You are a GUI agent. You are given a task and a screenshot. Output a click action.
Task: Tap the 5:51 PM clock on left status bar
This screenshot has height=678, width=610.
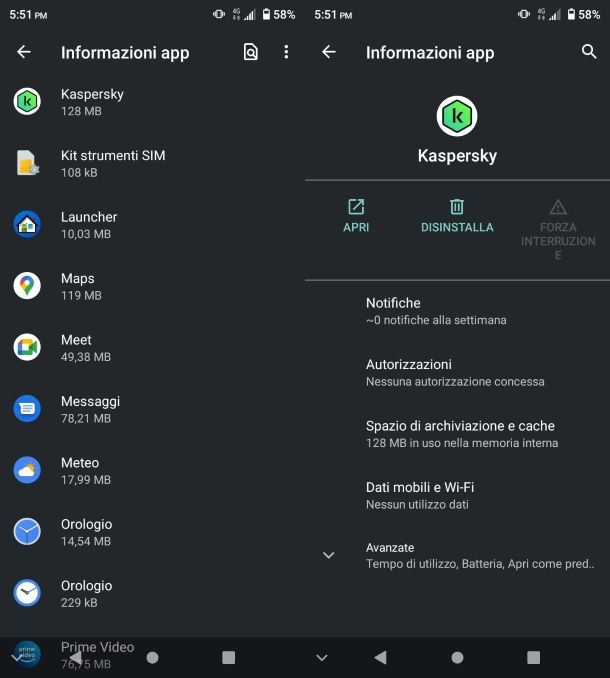point(28,15)
